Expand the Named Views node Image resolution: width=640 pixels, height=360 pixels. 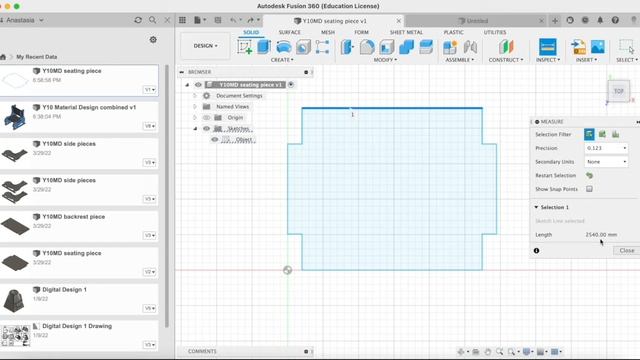pos(195,107)
